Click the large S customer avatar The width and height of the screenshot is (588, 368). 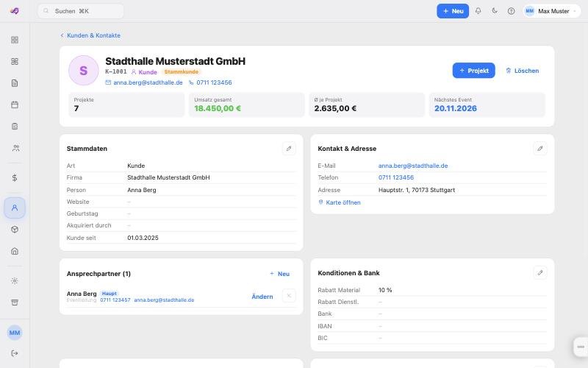click(84, 71)
